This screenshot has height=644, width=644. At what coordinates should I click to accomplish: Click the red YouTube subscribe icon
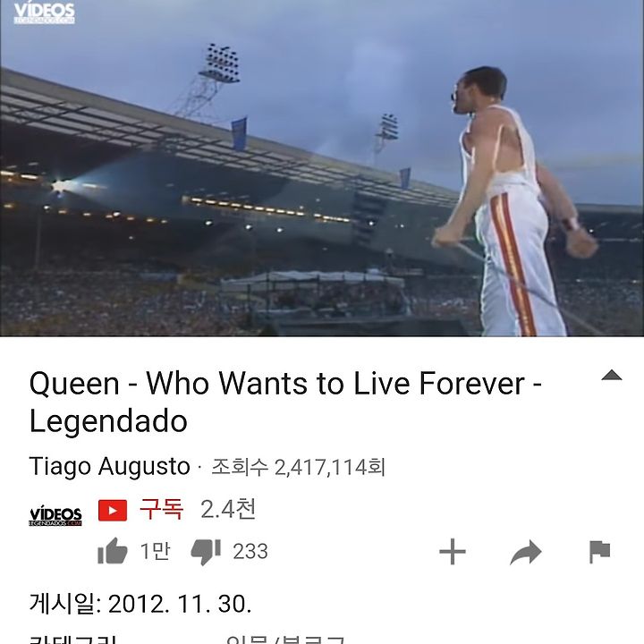[113, 510]
